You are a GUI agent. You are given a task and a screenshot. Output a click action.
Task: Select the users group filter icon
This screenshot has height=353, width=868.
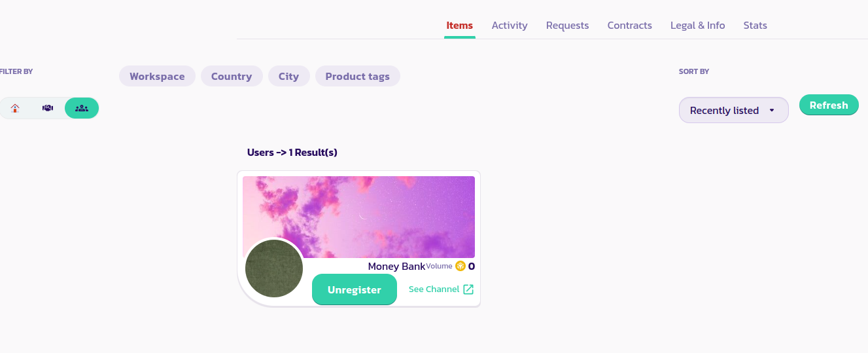click(82, 108)
